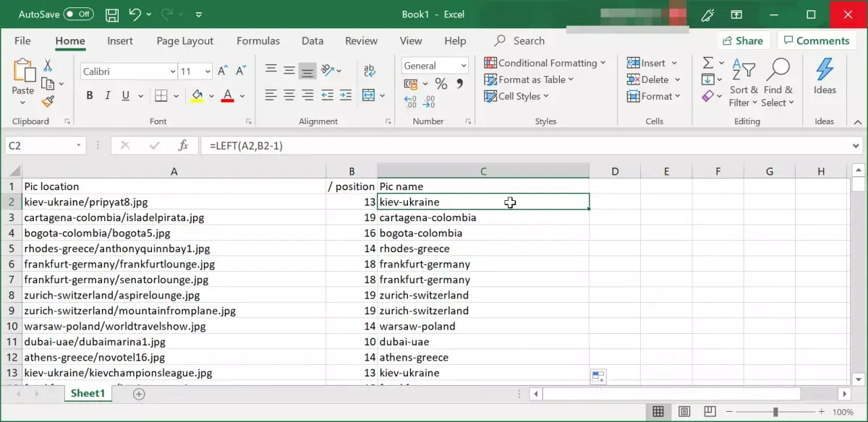Select the Comma Style icon

tap(460, 83)
